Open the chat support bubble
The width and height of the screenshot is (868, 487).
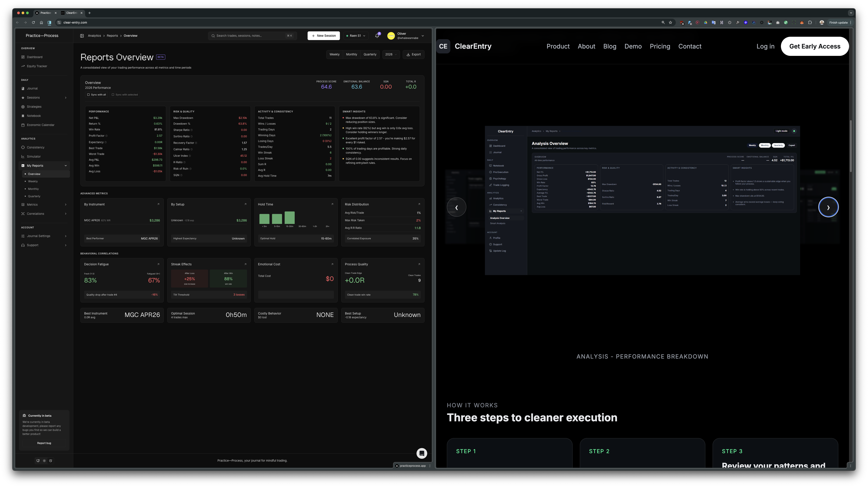422,453
